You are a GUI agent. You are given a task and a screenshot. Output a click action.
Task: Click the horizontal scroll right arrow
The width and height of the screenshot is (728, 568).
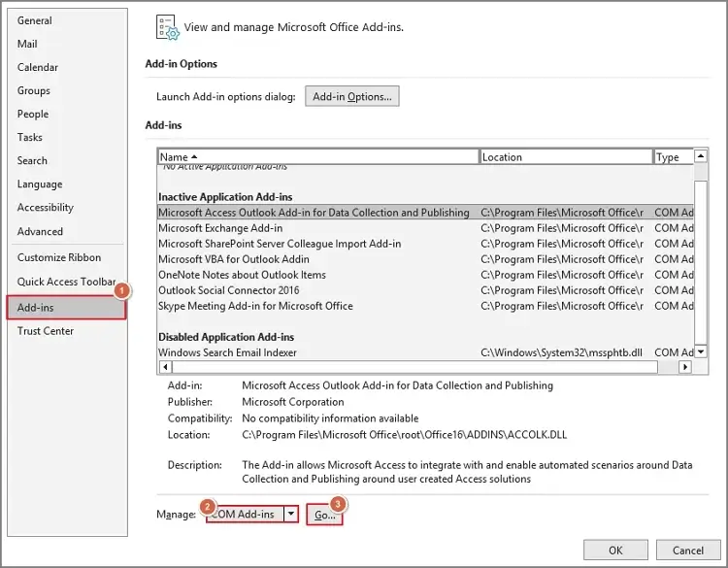pos(686,367)
